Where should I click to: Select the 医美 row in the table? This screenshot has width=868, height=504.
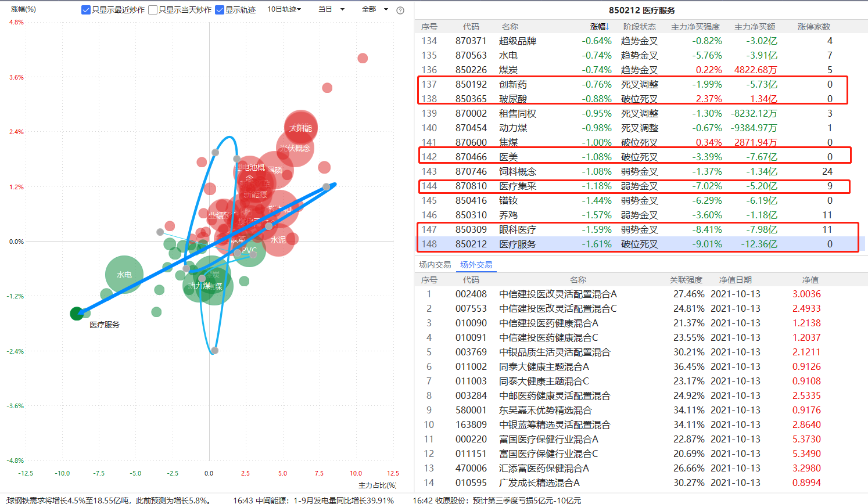tap(508, 157)
